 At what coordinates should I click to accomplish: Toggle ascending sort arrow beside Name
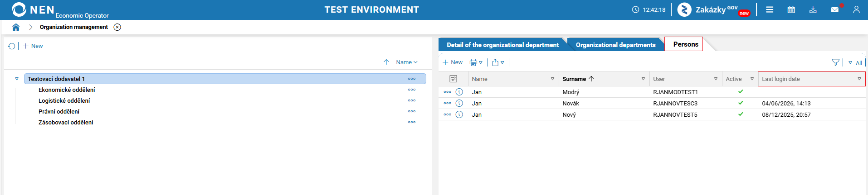tap(386, 62)
